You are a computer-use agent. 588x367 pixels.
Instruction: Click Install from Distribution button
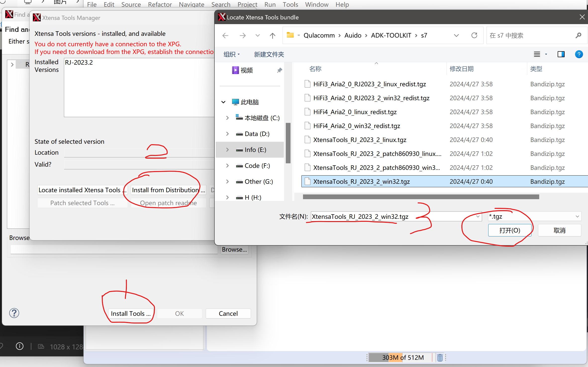point(168,190)
